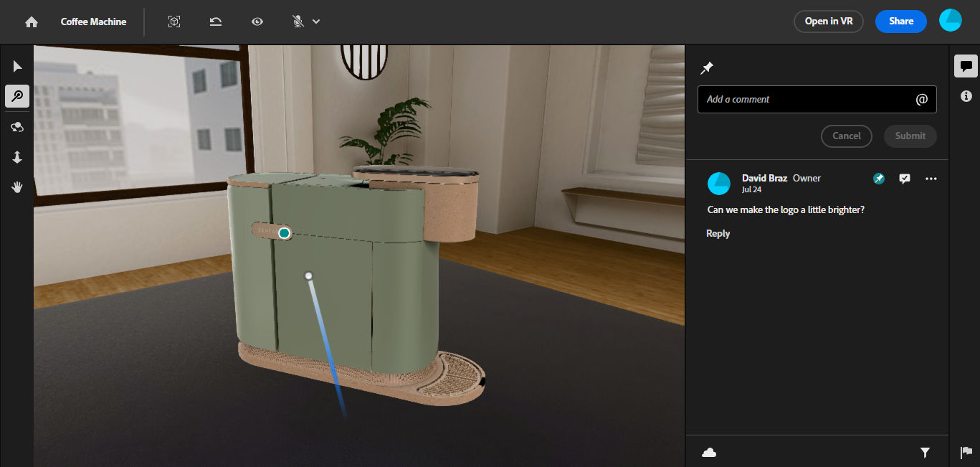Screen dimensions: 980x467
Task: Select the Dolly vertical-arrows tool
Action: coord(17,157)
